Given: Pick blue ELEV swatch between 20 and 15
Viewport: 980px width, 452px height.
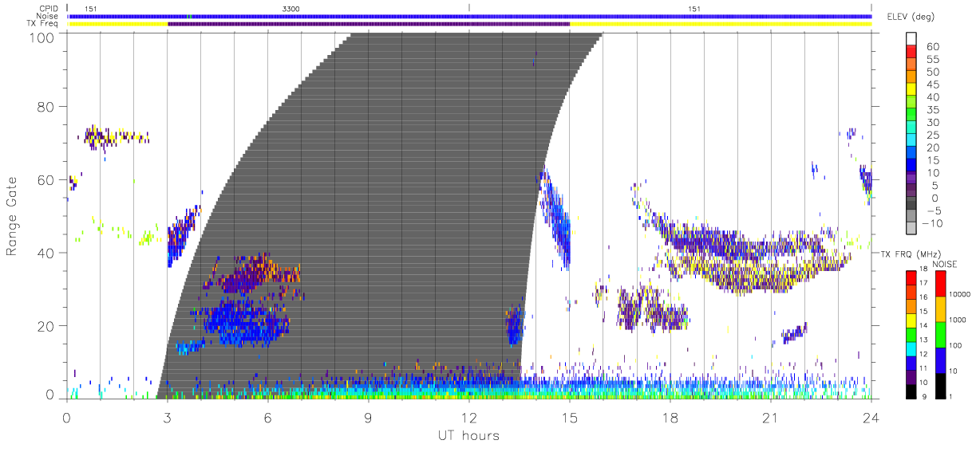Looking at the screenshot, I should (x=913, y=154).
